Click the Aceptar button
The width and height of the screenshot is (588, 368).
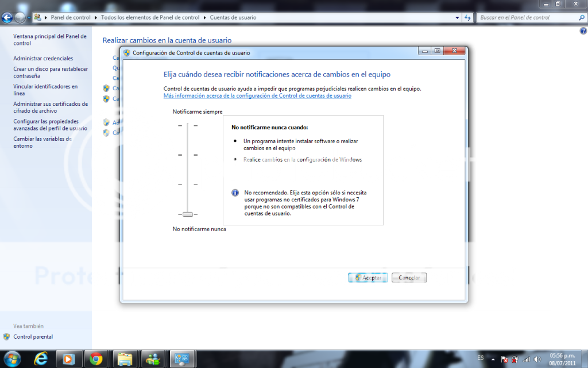(x=368, y=278)
